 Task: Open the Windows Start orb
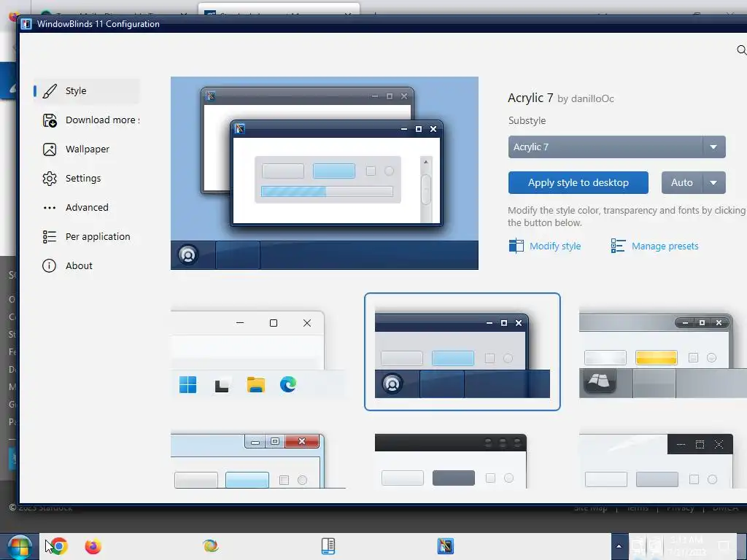click(20, 547)
